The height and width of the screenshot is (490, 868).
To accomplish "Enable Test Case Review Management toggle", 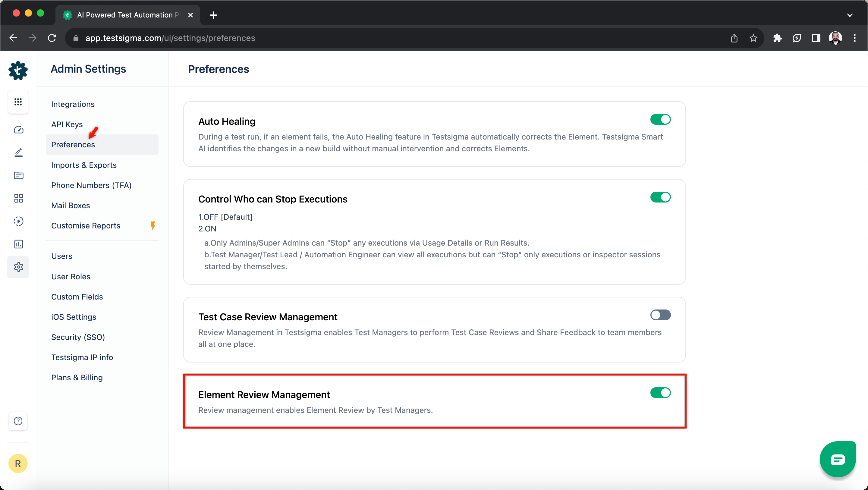I will pos(660,315).
